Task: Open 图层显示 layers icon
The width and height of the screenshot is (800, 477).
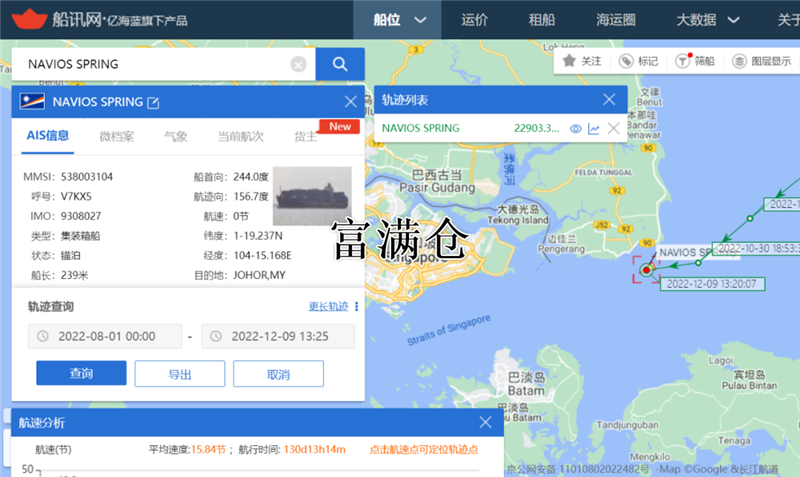Action: [739, 61]
